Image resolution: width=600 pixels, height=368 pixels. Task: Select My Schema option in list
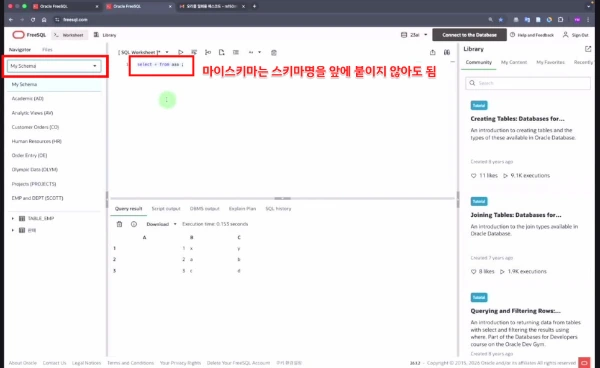(x=54, y=84)
